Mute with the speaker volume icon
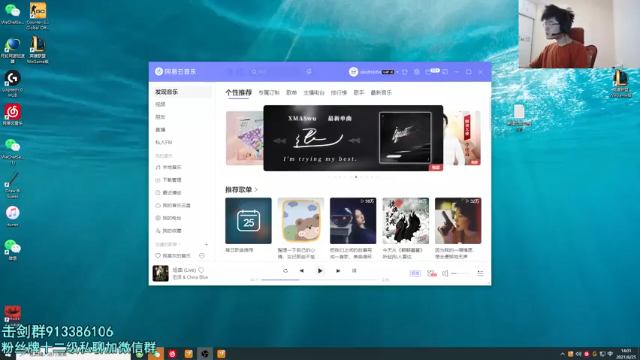This screenshot has width=640, height=360. (445, 273)
